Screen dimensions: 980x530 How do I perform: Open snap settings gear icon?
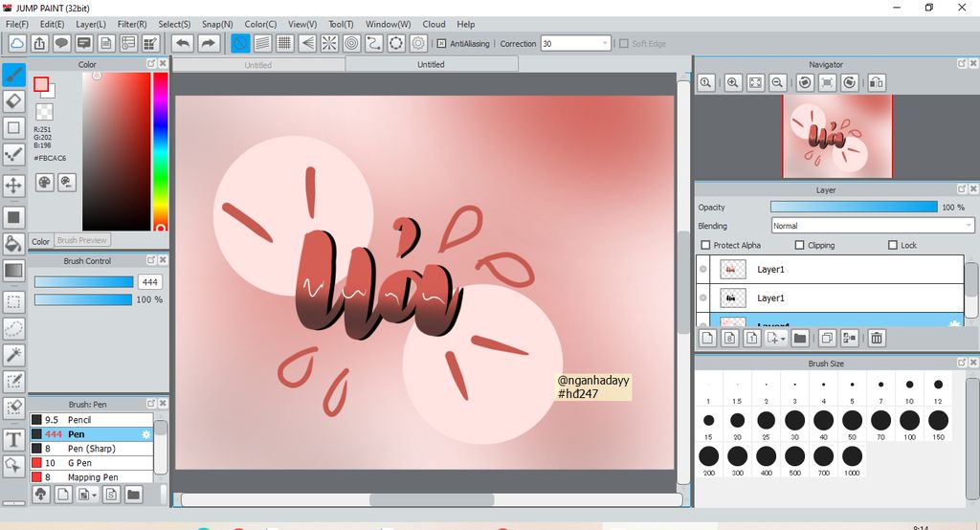[x=419, y=43]
